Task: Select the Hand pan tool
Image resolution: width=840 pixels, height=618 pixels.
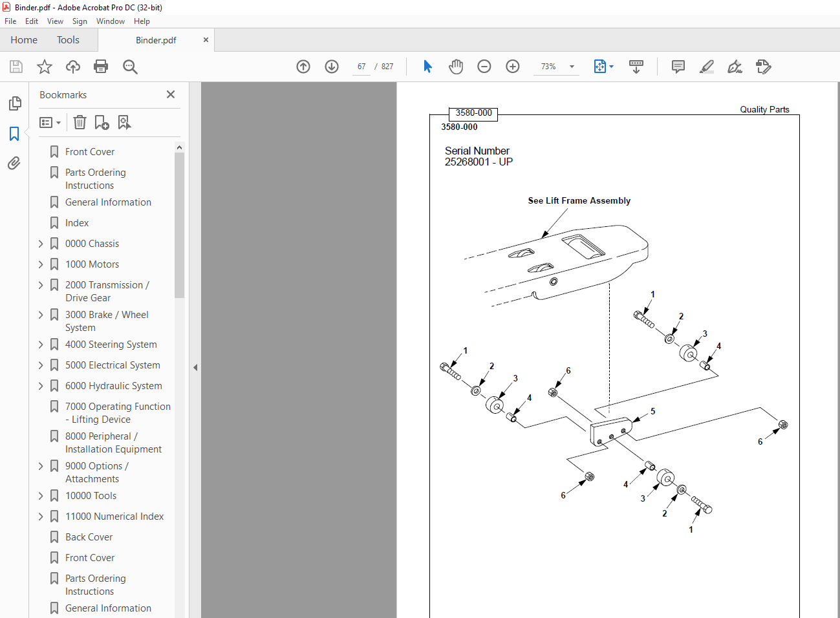Action: pos(456,67)
